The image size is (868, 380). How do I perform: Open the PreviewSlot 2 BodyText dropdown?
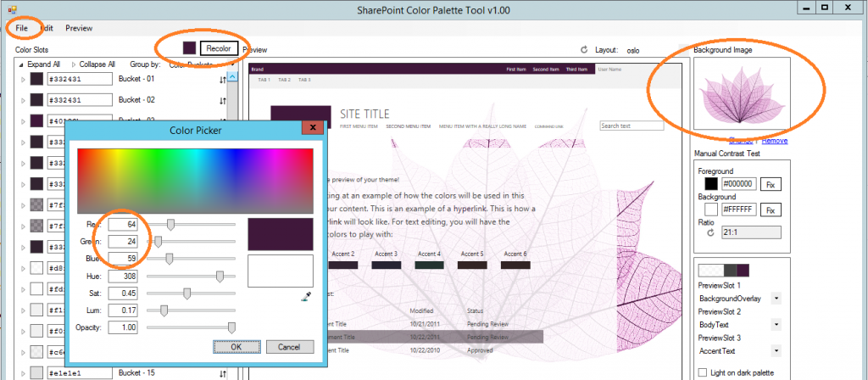tap(776, 325)
